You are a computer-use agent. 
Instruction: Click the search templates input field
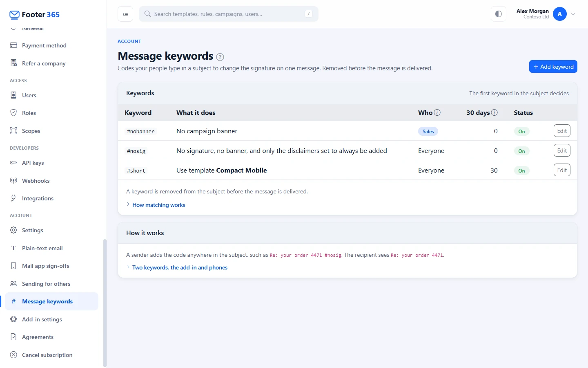tap(229, 14)
